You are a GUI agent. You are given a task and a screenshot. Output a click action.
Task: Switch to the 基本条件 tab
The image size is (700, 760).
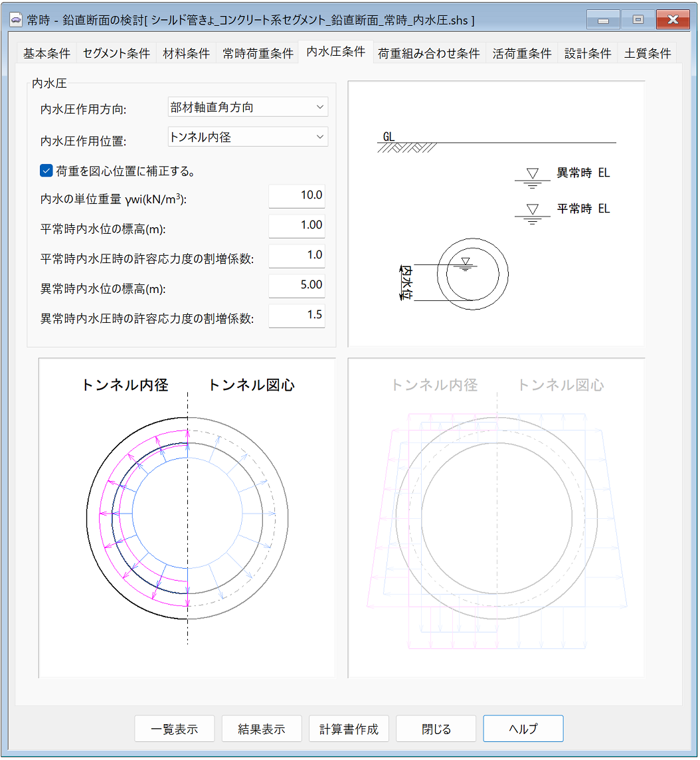pos(45,52)
